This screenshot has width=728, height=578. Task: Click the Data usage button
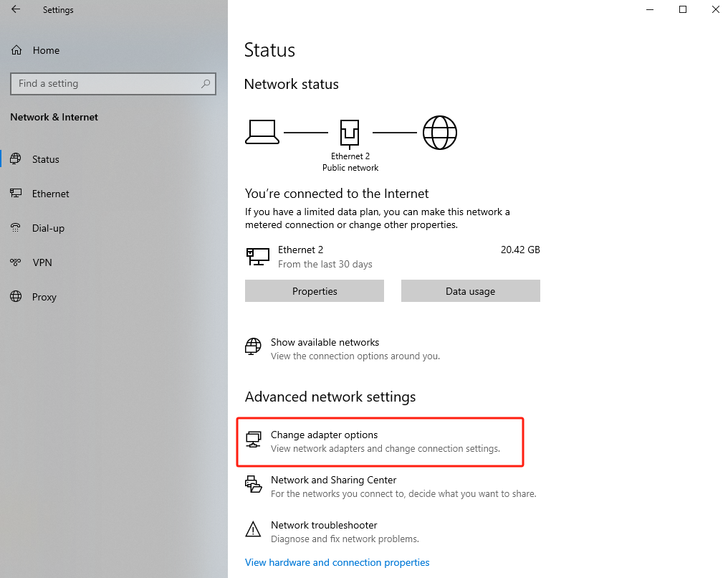(x=470, y=291)
